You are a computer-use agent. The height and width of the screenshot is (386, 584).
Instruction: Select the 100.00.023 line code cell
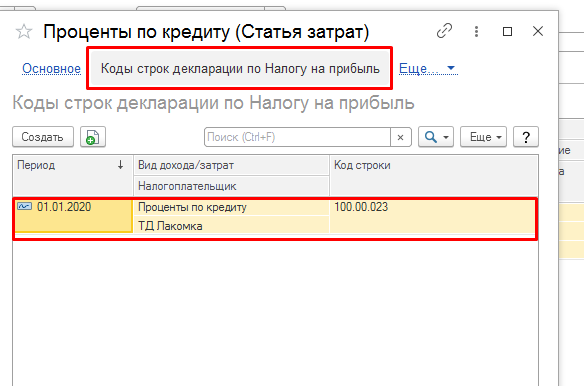tap(434, 216)
